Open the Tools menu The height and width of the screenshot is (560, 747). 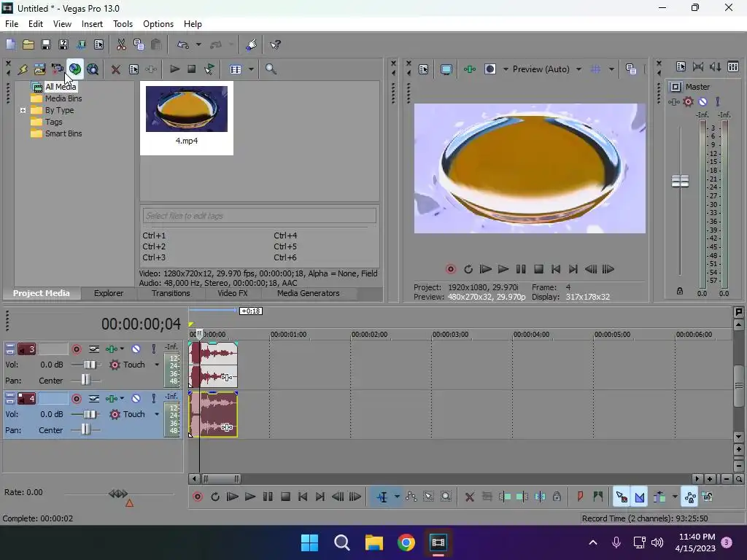tap(123, 24)
